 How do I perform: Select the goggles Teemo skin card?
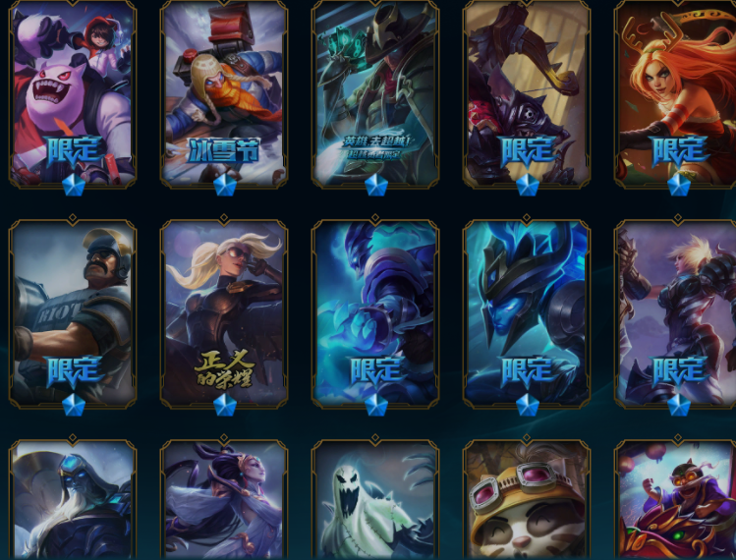pyautogui.click(x=526, y=499)
